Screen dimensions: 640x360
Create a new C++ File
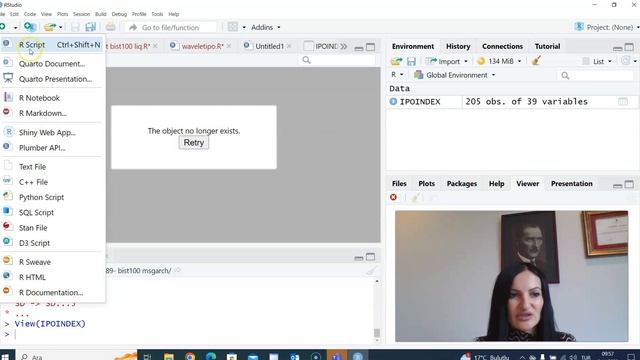pyautogui.click(x=51, y=182)
